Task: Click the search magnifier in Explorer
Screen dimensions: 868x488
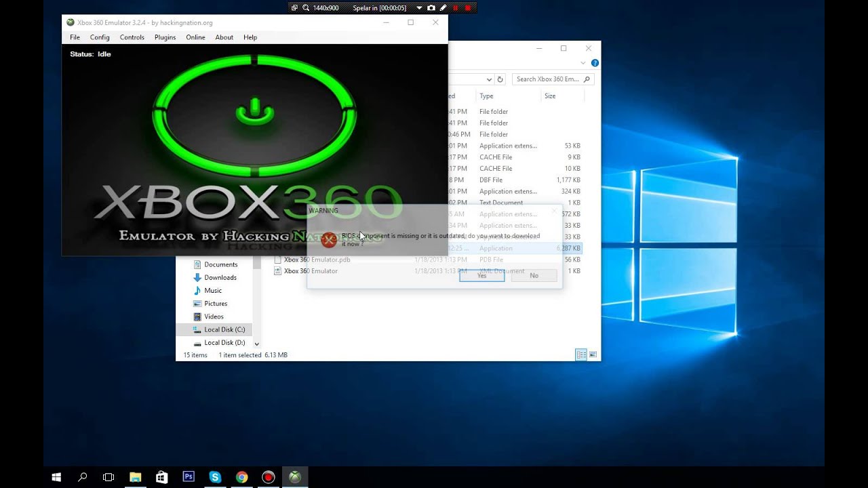Action: [x=587, y=79]
